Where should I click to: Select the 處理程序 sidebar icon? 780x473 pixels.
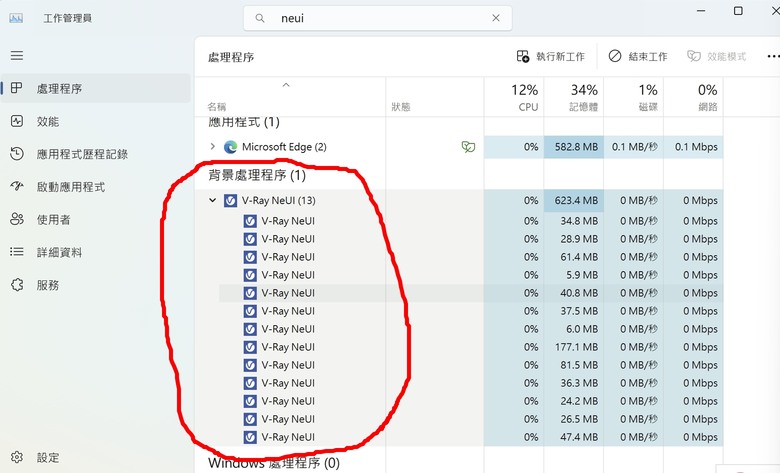click(16, 88)
